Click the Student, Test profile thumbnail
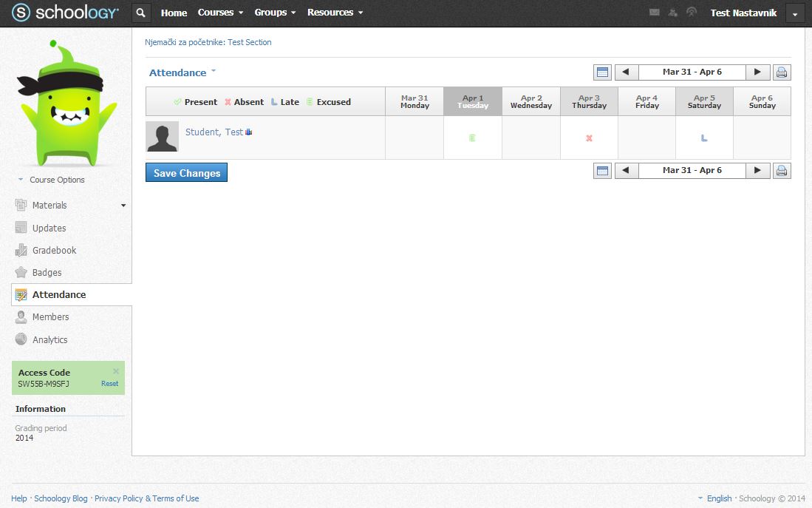 [x=162, y=137]
